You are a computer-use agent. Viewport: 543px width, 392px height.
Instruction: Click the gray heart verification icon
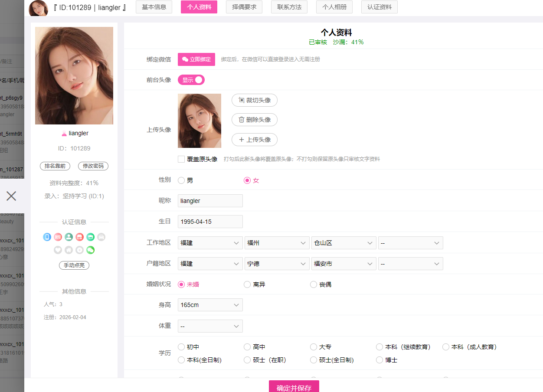(x=58, y=250)
